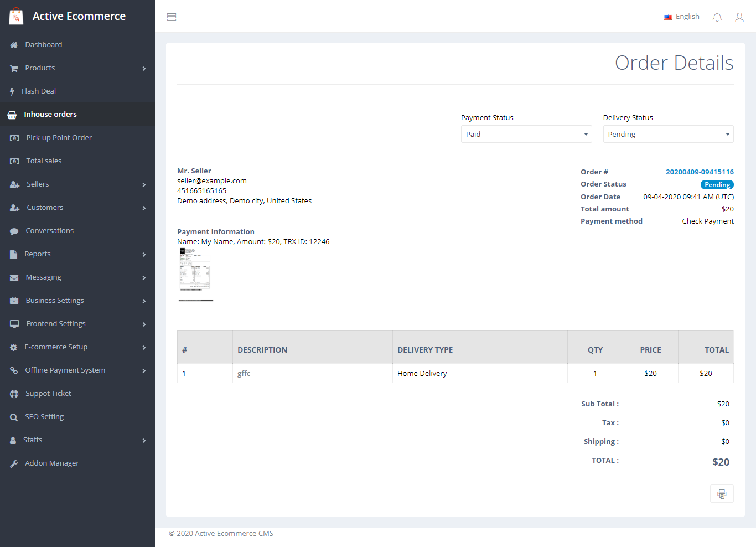Open the notifications bell icon

pyautogui.click(x=717, y=17)
